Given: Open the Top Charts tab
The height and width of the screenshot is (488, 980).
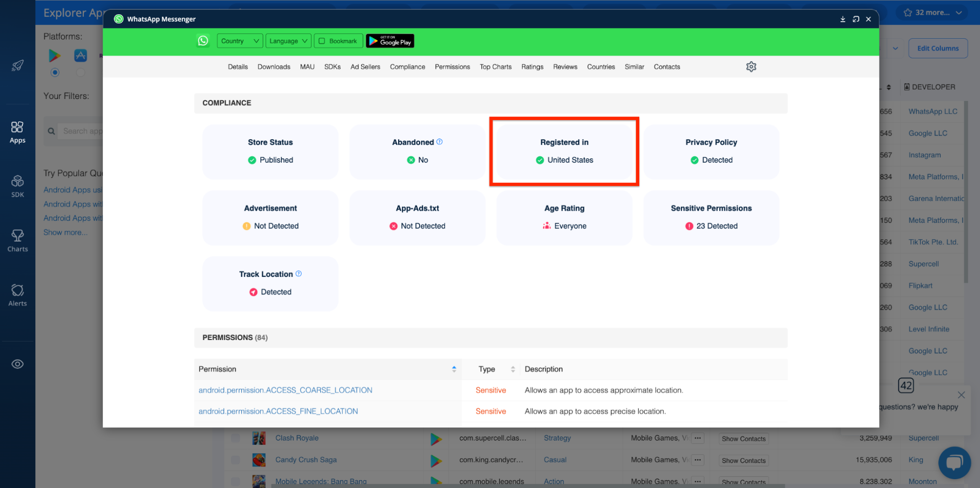Looking at the screenshot, I should (496, 67).
